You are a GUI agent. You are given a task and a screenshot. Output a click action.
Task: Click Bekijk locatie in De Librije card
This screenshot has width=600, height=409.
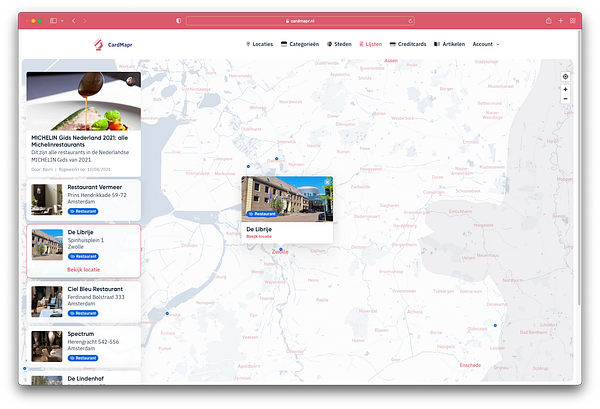(83, 270)
